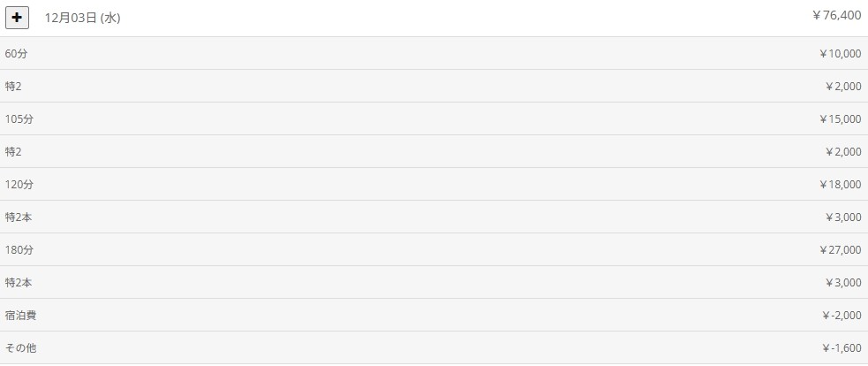Viewport: 868px width, 366px height.
Task: Select the 105分 row label
Action: [21, 119]
